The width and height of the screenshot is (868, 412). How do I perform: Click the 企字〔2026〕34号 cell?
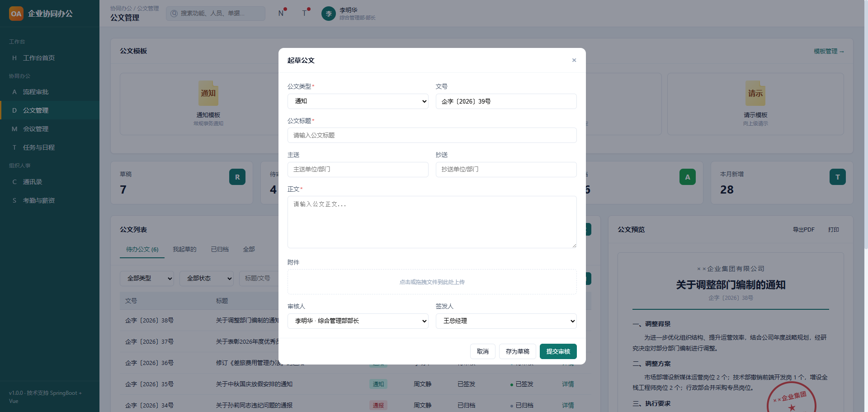149,405
